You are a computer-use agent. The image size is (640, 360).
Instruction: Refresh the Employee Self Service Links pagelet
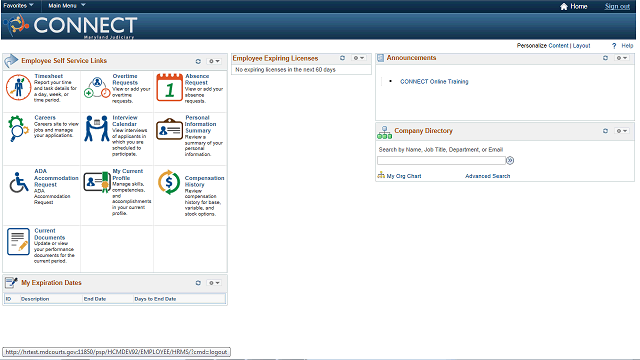point(198,61)
